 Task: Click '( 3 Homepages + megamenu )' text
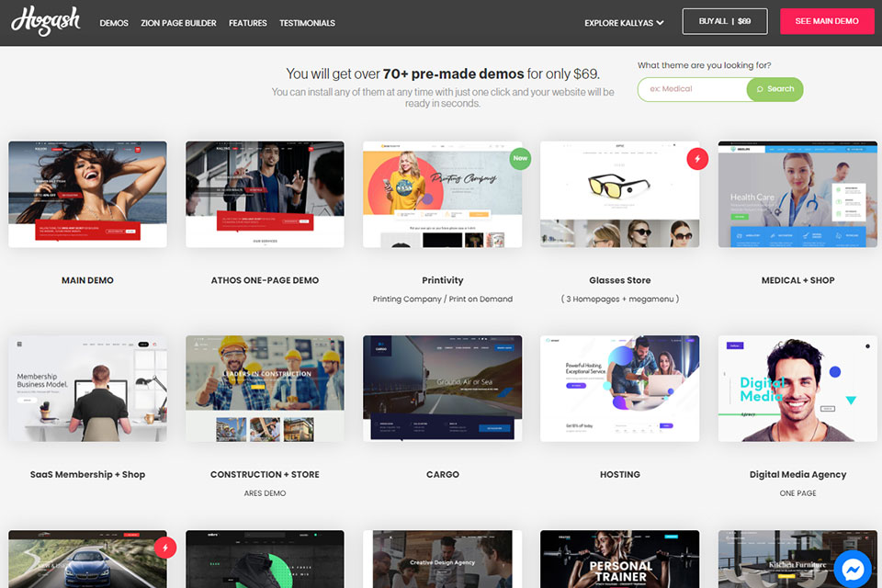620,299
